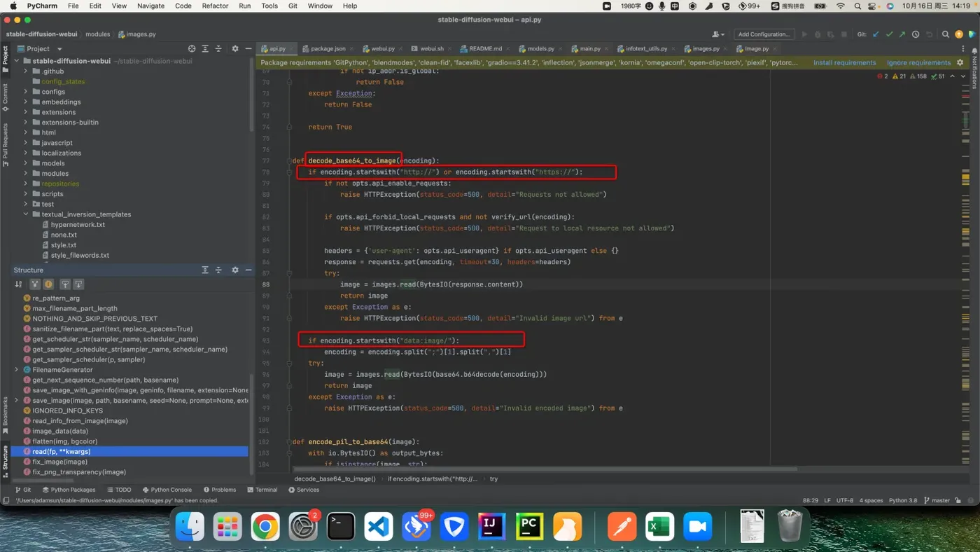Expand the .github folder
980x552 pixels.
point(26,71)
